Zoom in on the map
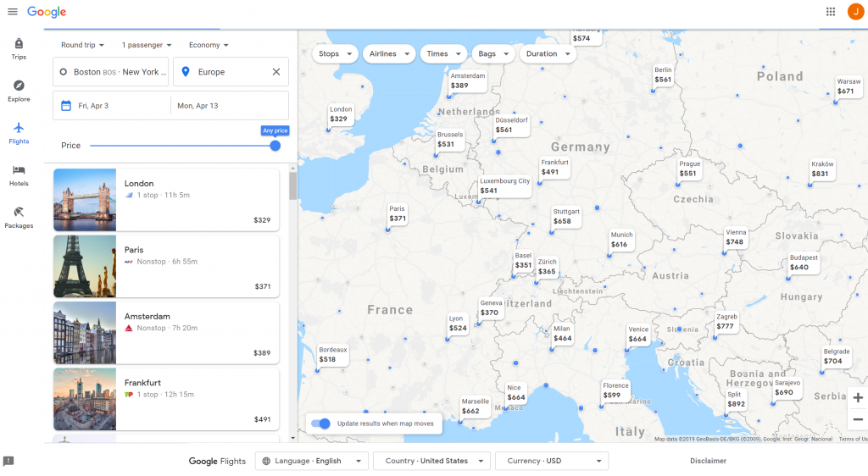This screenshot has height=476, width=868. [x=858, y=397]
